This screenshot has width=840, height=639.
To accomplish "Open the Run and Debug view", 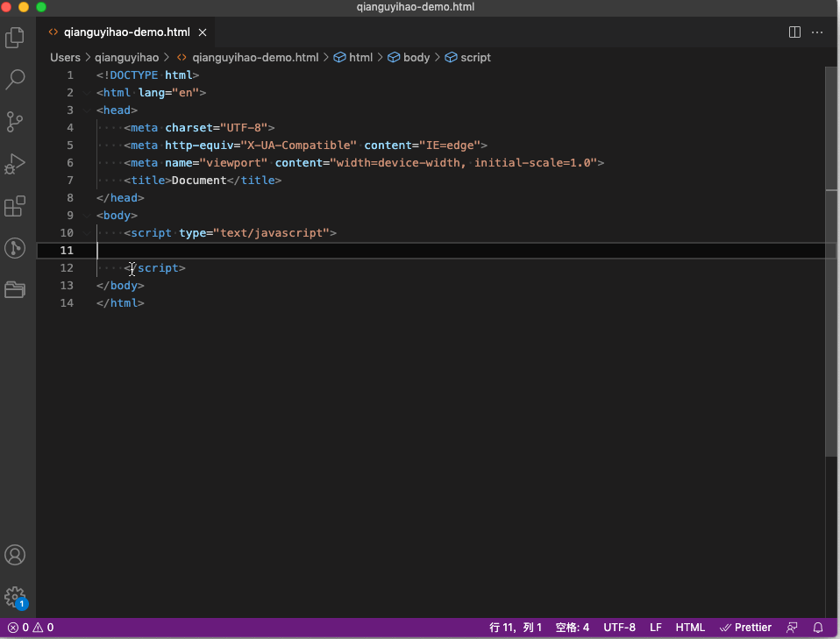I will (x=15, y=164).
